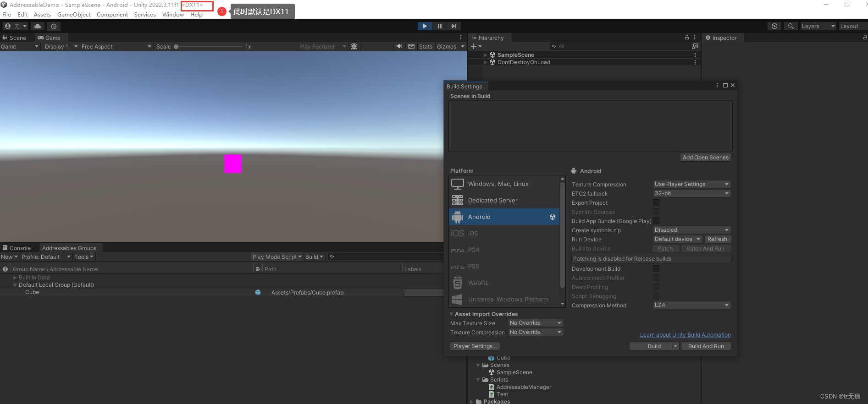Open Player Settings
Viewport: 868px width, 404px height.
click(475, 346)
